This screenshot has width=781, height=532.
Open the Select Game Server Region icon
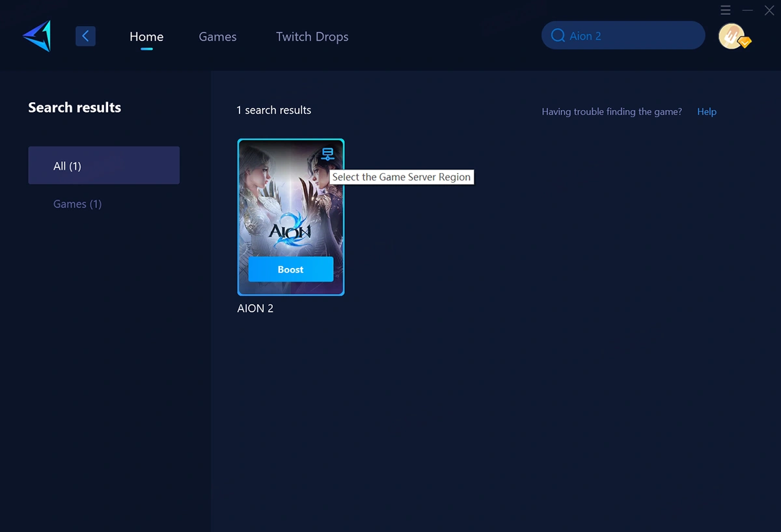pos(327,155)
